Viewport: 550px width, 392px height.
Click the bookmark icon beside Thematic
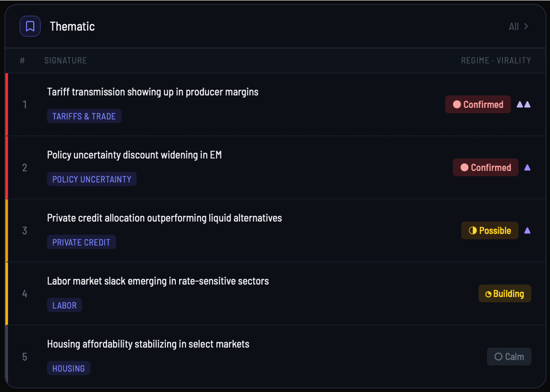pyautogui.click(x=30, y=26)
